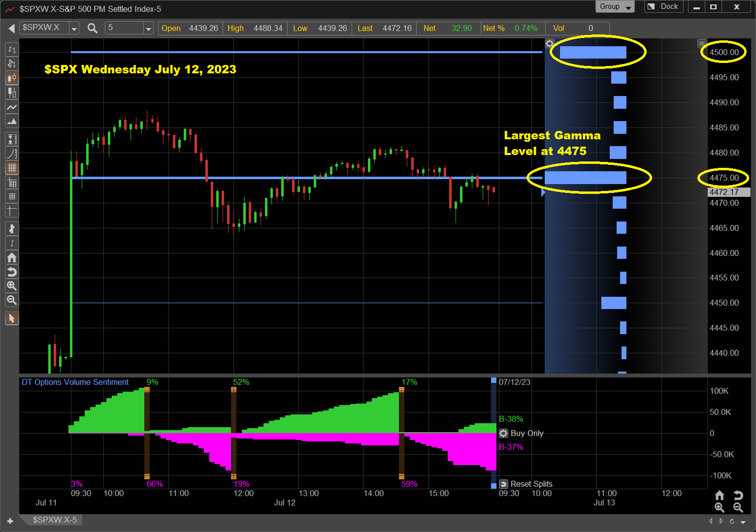
Task: Click the 07/12/23 date label
Action: click(515, 382)
